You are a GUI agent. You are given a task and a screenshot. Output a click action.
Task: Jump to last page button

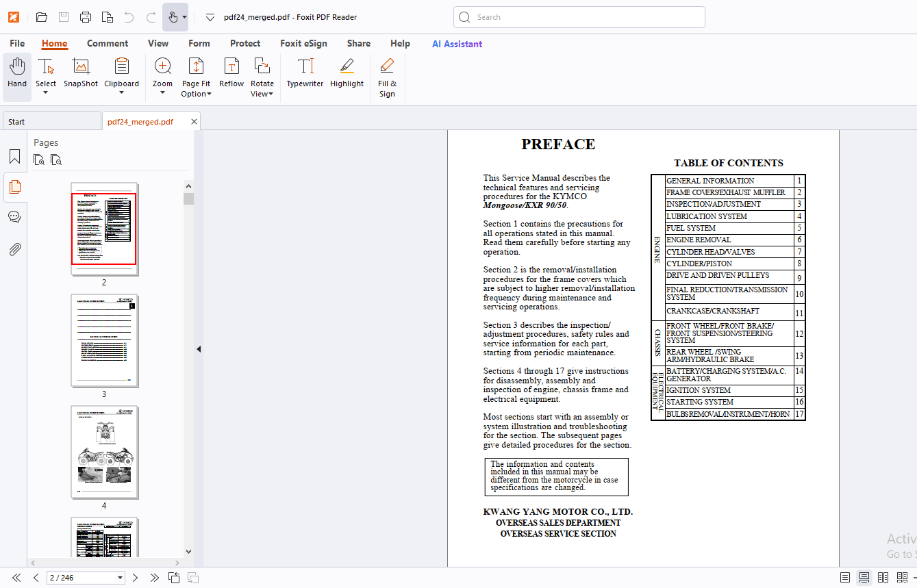155,578
